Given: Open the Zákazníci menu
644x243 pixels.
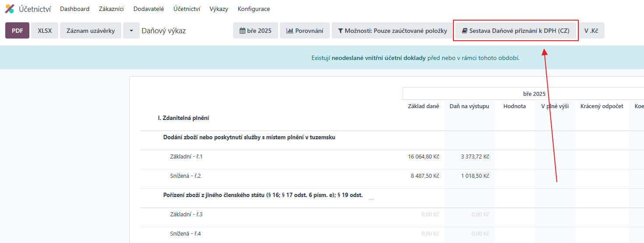Looking at the screenshot, I should pyautogui.click(x=111, y=9).
